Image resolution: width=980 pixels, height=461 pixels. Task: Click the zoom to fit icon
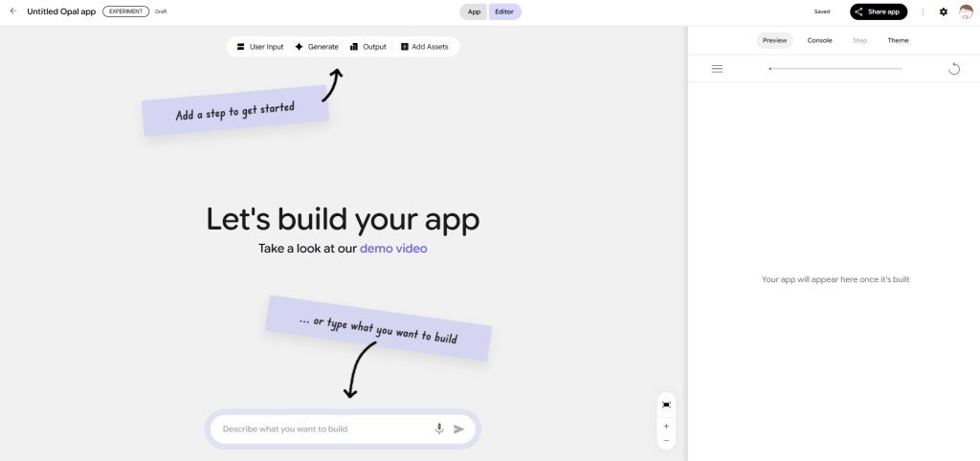(x=666, y=405)
